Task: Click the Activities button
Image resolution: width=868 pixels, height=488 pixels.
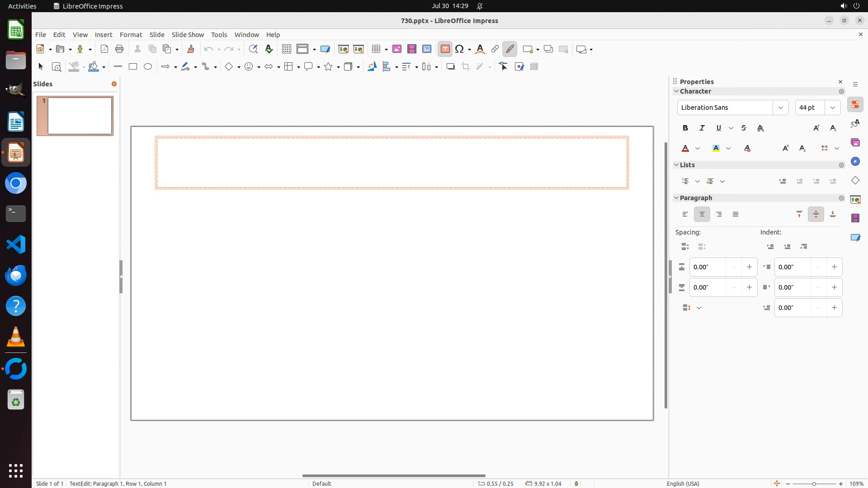Action: point(22,6)
